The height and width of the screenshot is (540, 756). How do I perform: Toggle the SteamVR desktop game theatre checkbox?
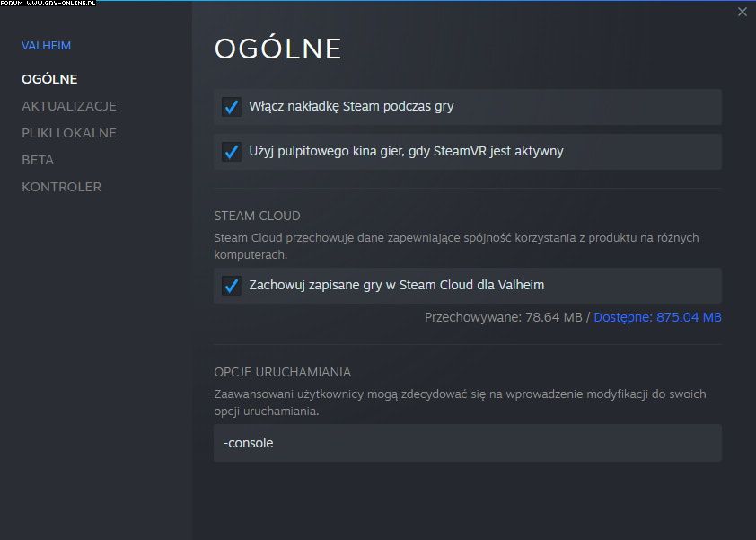(x=232, y=152)
